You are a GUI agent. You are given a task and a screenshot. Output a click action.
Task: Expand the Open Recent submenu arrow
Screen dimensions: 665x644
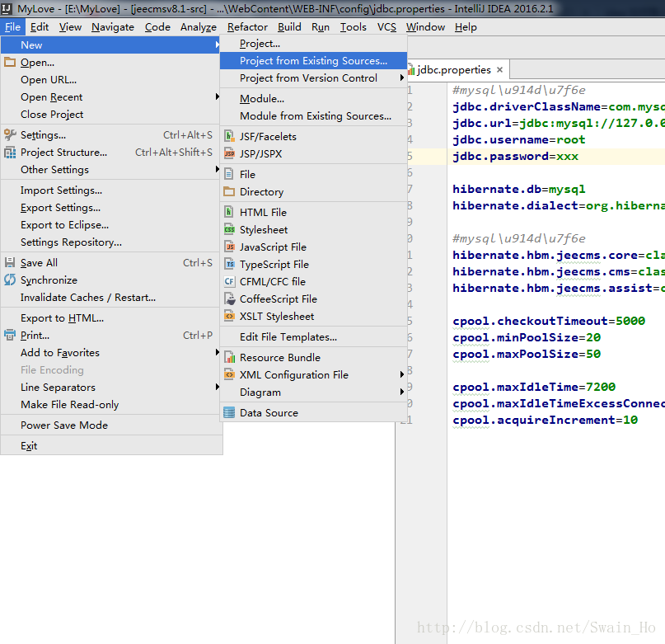(x=217, y=96)
